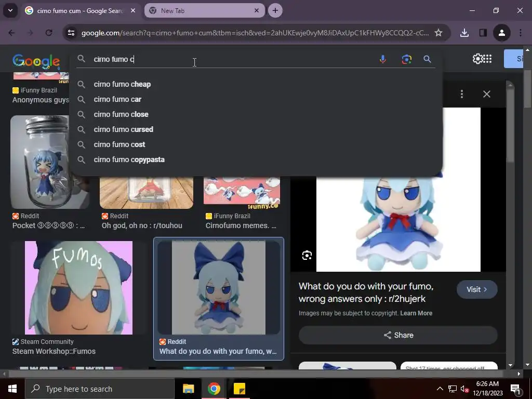Open the Chrome profile avatar

pos(501,33)
